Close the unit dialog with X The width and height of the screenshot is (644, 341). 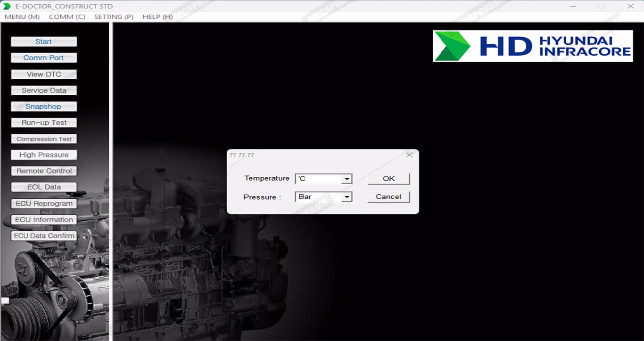(x=409, y=155)
